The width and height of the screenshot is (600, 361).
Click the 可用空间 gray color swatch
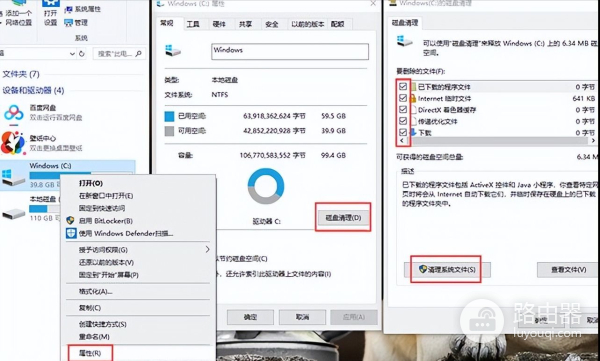(169, 131)
